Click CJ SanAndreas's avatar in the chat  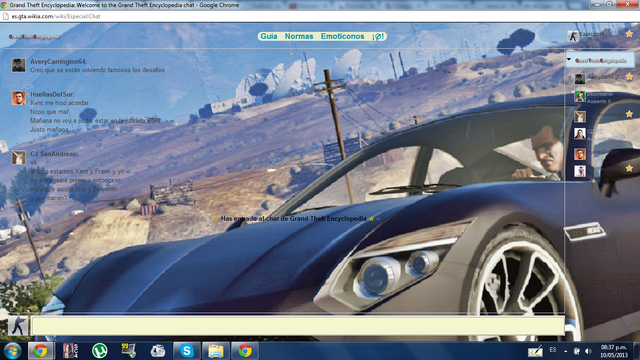[x=18, y=157]
